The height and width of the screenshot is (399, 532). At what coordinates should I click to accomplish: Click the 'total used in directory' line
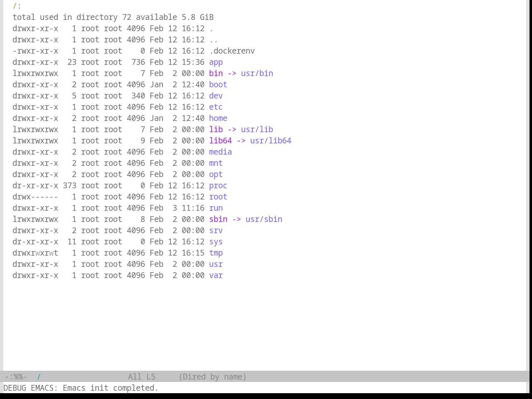point(113,17)
